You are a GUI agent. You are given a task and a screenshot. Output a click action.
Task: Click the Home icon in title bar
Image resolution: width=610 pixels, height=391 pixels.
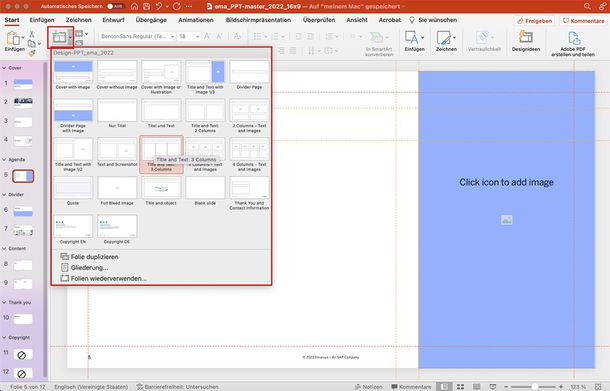(135, 6)
